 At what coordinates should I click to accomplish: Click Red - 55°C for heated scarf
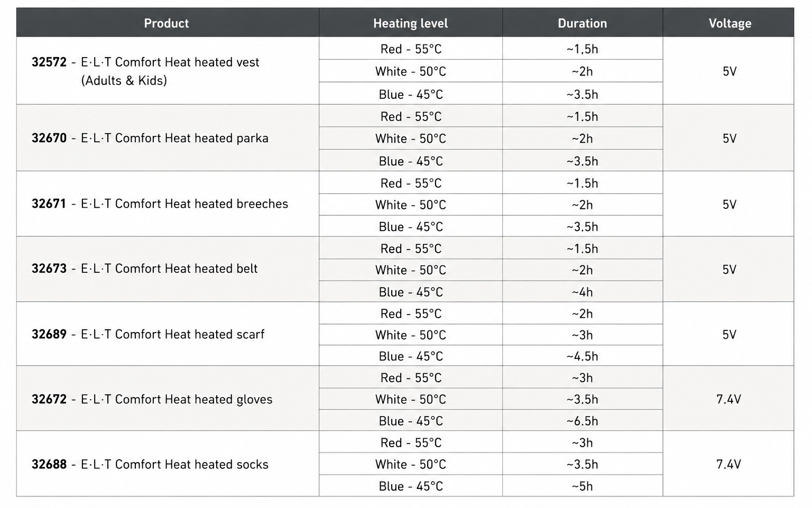[411, 313]
